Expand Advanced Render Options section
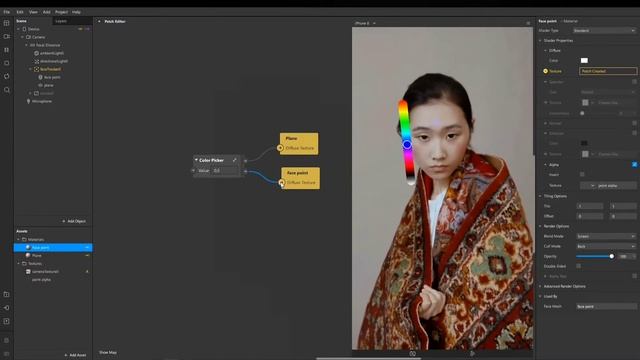Viewport: 640px width, 360px height. tap(540, 287)
